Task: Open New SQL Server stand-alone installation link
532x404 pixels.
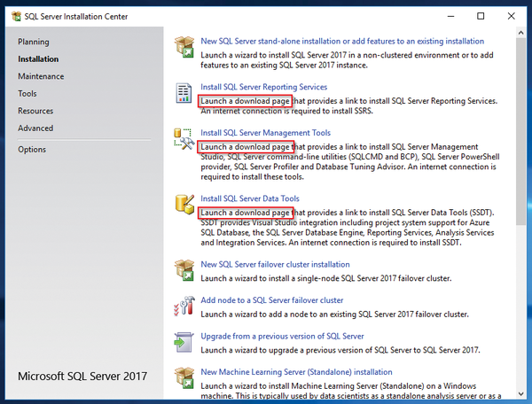Action: pyautogui.click(x=342, y=41)
